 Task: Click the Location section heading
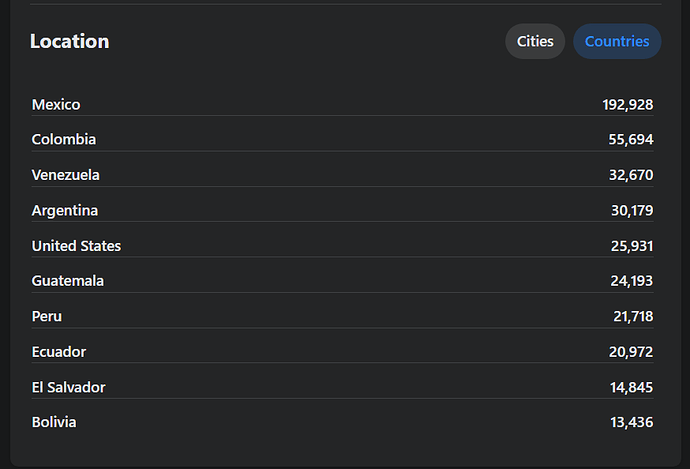pyautogui.click(x=70, y=41)
